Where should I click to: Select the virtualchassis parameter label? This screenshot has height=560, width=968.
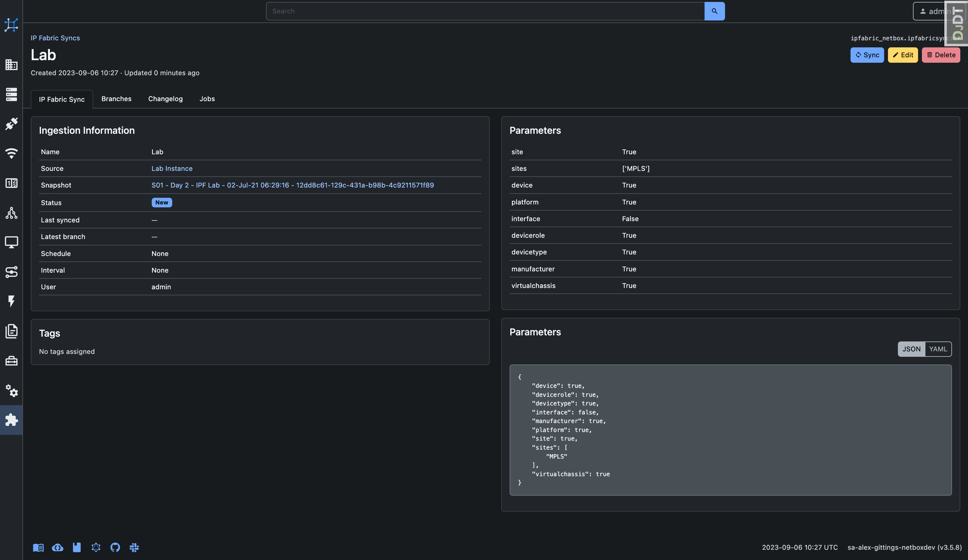tap(533, 285)
